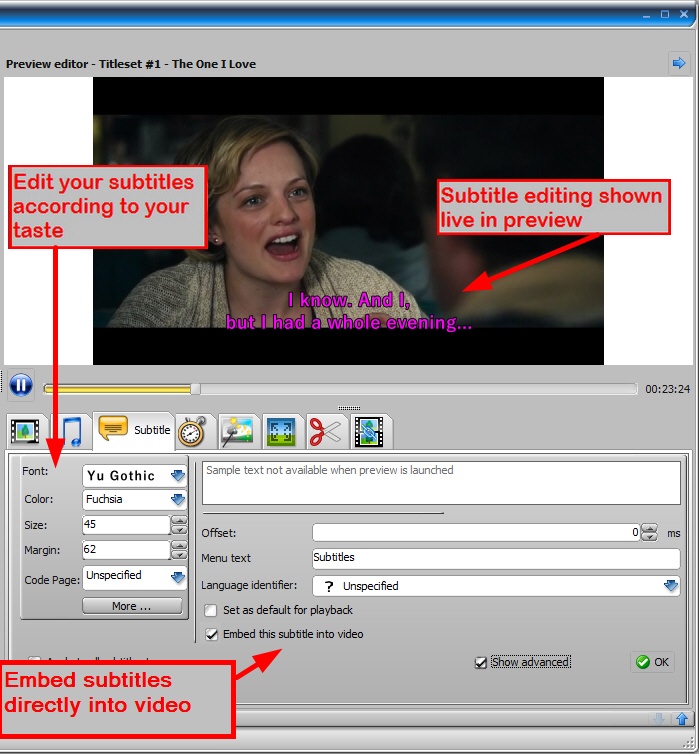The height and width of the screenshot is (754, 699).
Task: Click the sample text preview box
Action: pyautogui.click(x=441, y=483)
